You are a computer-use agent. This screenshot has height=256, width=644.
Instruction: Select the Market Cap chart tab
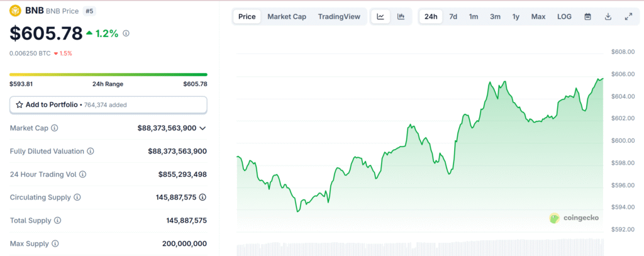(287, 17)
